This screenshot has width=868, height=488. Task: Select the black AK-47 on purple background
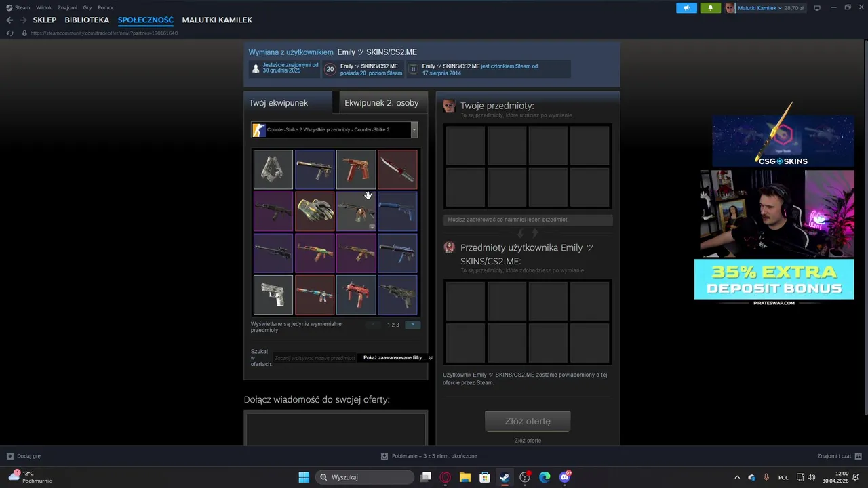[x=273, y=211]
